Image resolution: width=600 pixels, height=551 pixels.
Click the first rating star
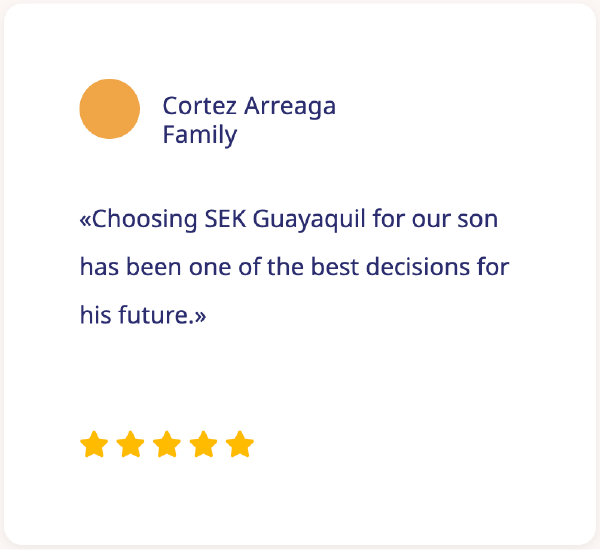pos(93,445)
